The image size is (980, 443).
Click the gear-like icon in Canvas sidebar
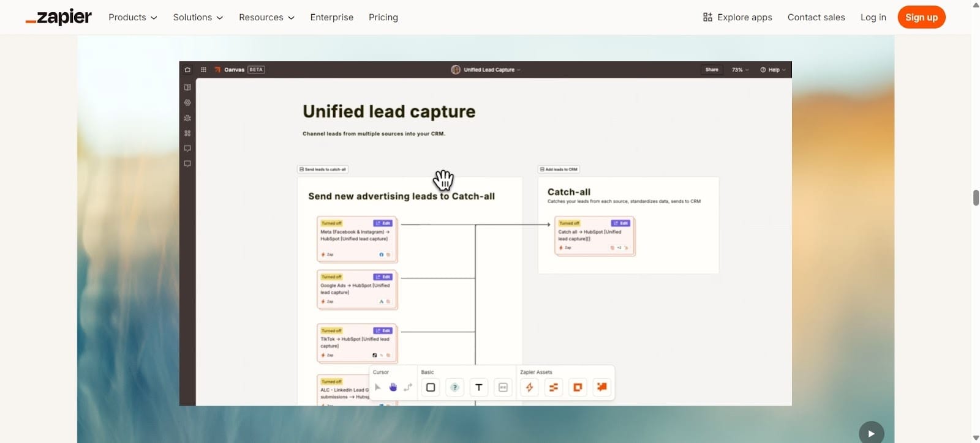(187, 103)
